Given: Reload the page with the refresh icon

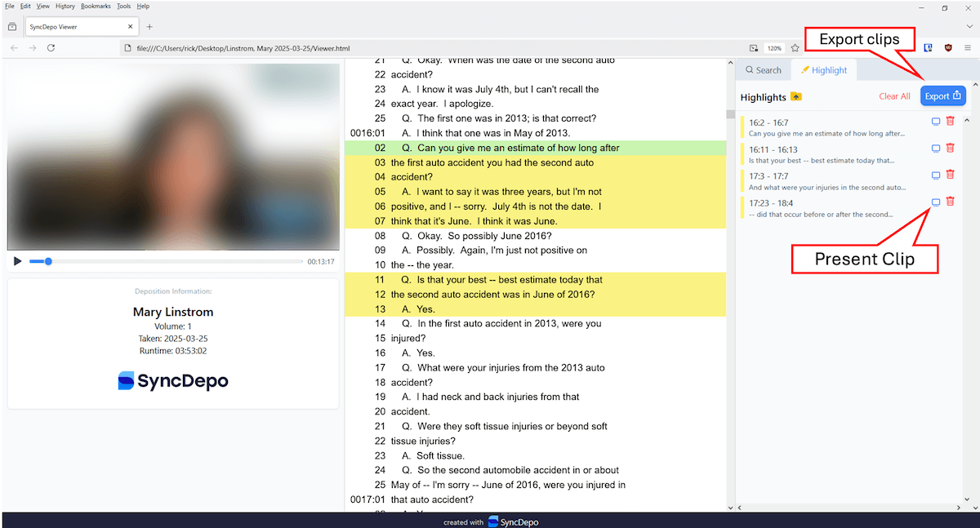Looking at the screenshot, I should [x=51, y=48].
